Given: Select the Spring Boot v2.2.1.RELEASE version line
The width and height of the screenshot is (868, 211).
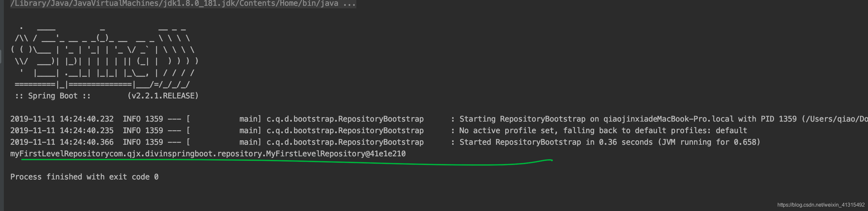Looking at the screenshot, I should (x=107, y=96).
